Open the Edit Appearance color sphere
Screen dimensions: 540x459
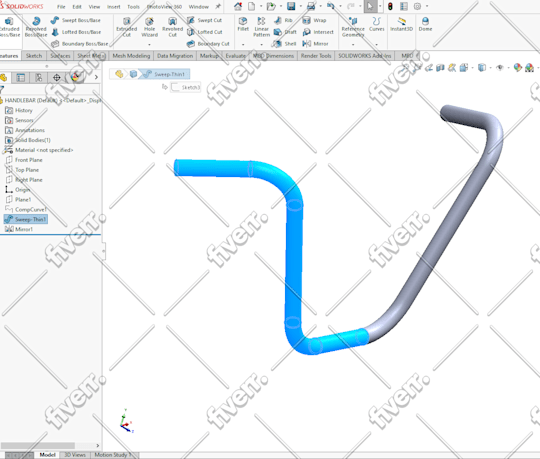tap(517, 68)
